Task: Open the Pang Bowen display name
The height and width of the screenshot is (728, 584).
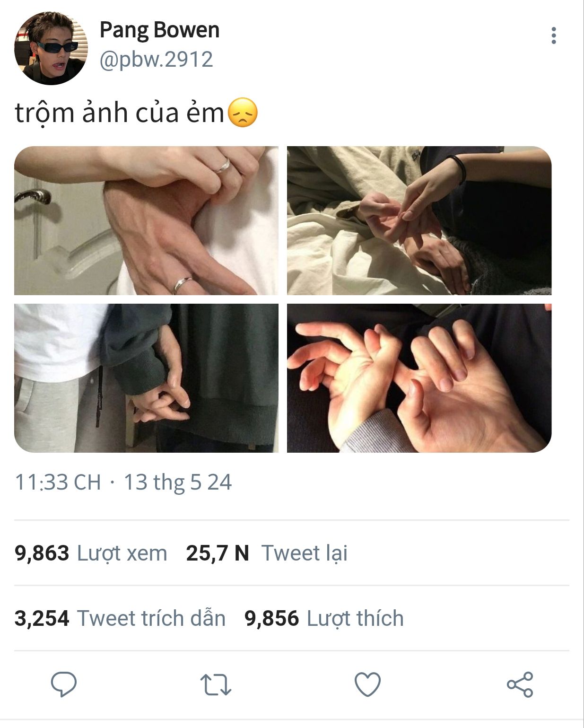Action: point(159,30)
